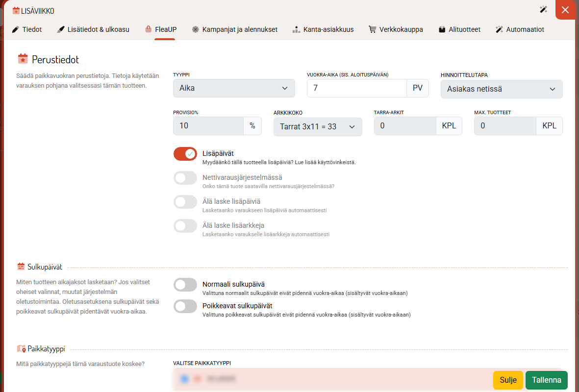Click the pencil icon on Tiedot tab
Image resolution: width=579 pixels, height=392 pixels.
[16, 29]
